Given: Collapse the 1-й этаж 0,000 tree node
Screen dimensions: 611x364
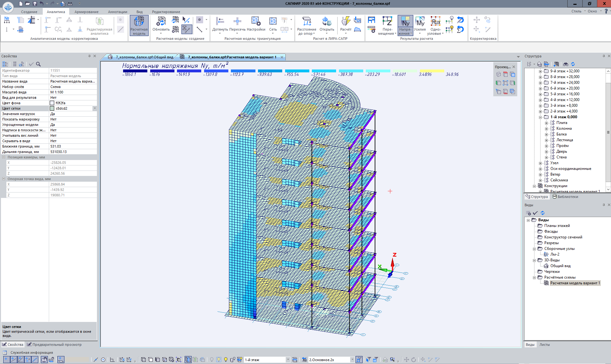Looking at the screenshot, I should click(540, 117).
